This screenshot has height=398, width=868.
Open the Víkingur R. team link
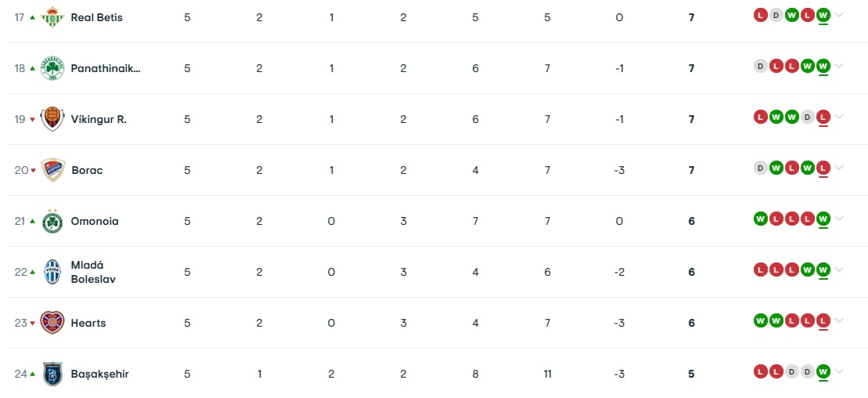[x=99, y=119]
